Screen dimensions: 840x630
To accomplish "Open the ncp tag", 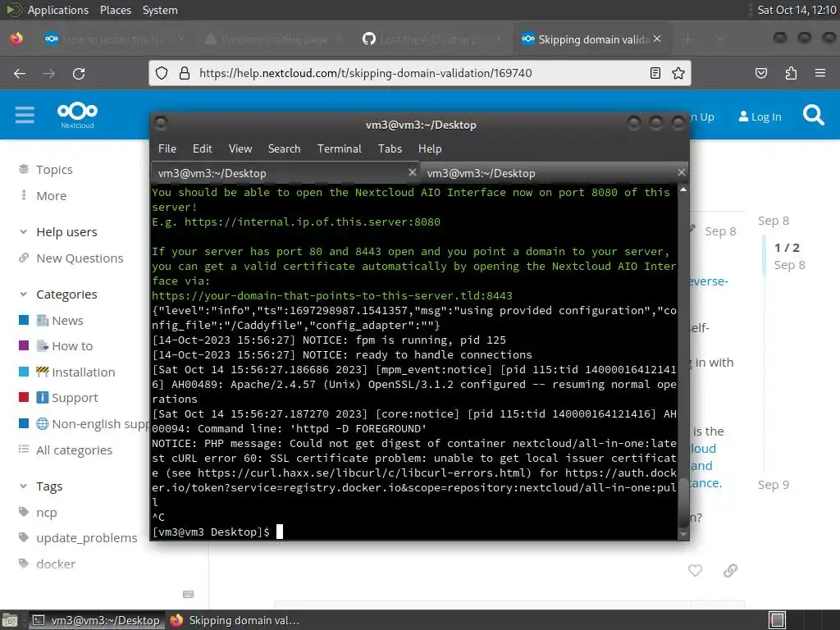I will pyautogui.click(x=46, y=512).
